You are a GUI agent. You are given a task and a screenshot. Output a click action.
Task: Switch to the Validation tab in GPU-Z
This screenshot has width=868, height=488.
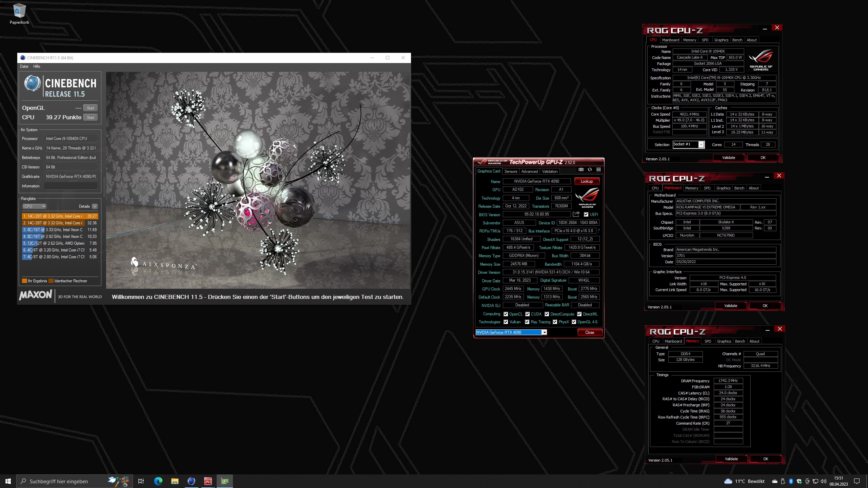click(x=549, y=171)
